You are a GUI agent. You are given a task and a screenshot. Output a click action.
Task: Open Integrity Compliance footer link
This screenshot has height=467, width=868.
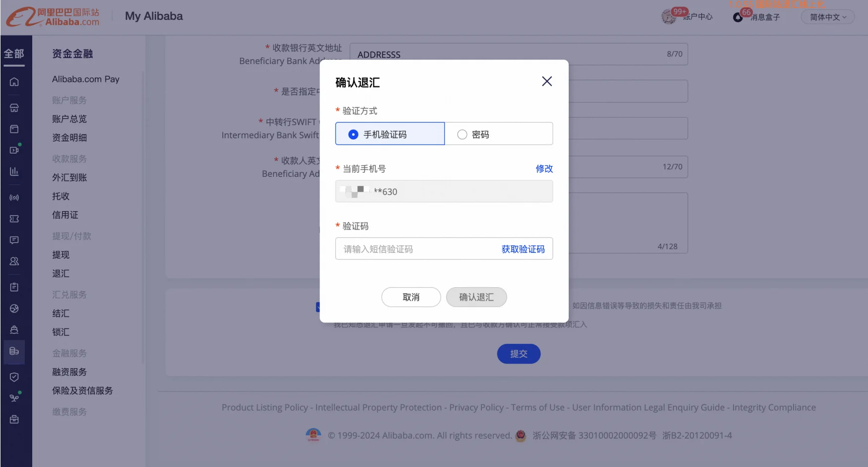[x=774, y=407]
